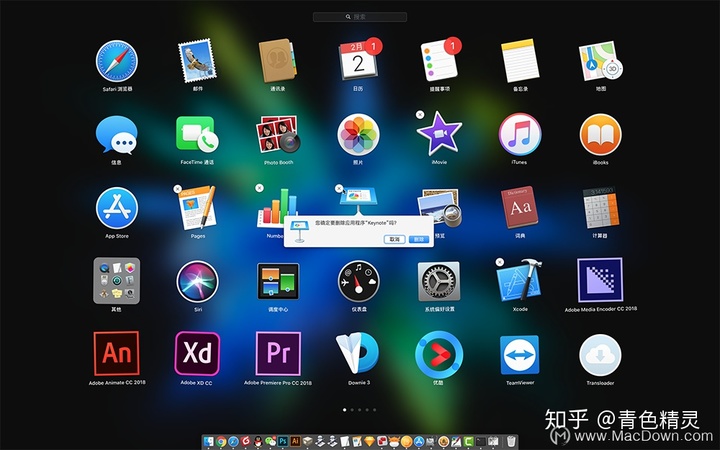Open the Contacts address book app
720x450 pixels.
(x=277, y=61)
